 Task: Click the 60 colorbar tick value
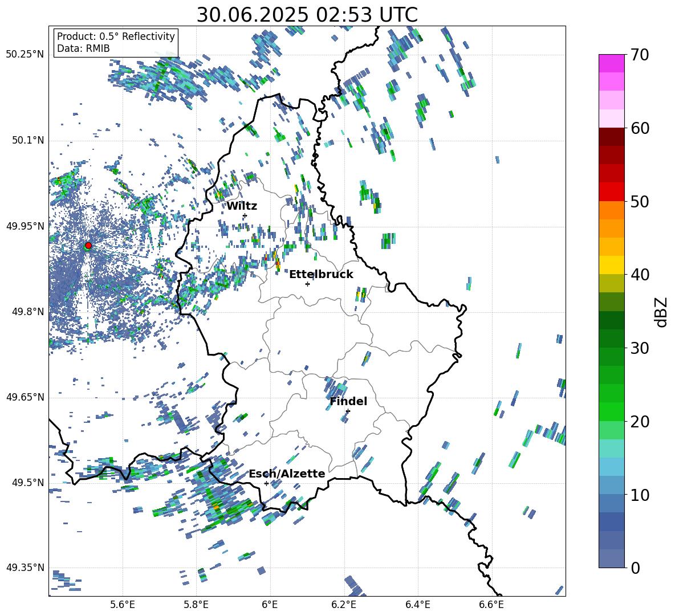(640, 128)
